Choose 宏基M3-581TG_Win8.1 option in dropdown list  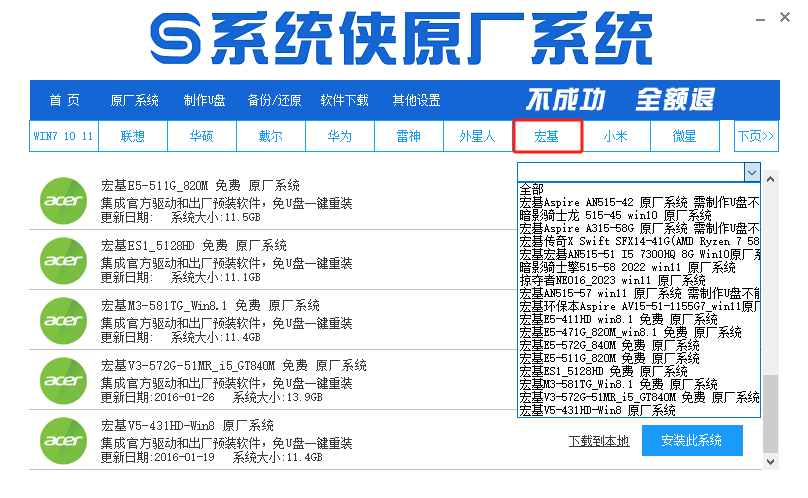click(x=639, y=384)
